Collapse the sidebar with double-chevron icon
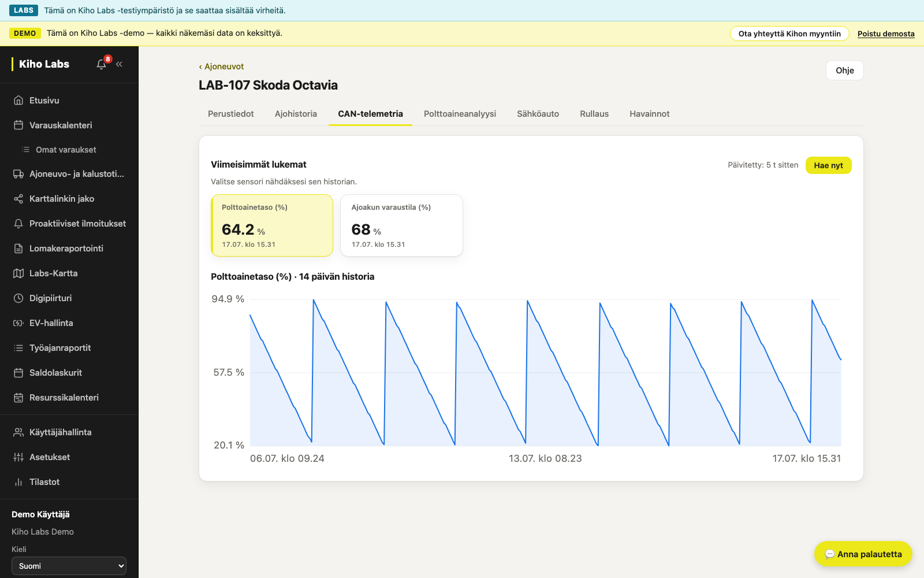Viewport: 924px width, 578px height. pyautogui.click(x=119, y=64)
